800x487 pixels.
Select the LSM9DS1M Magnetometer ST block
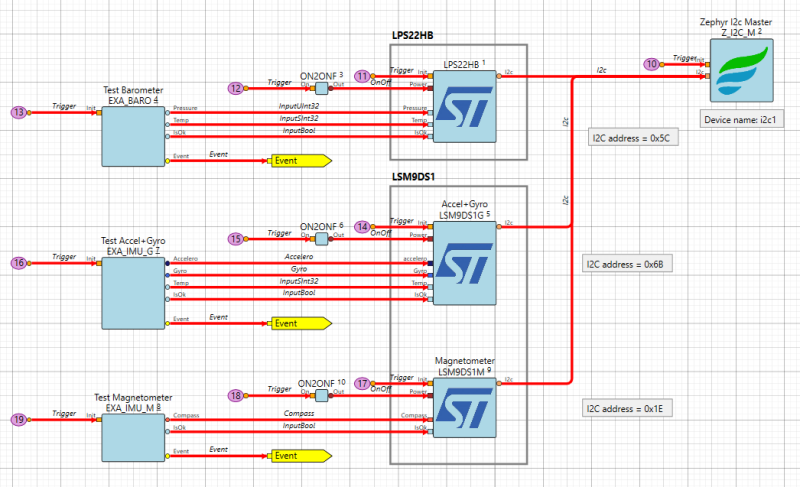point(464,407)
